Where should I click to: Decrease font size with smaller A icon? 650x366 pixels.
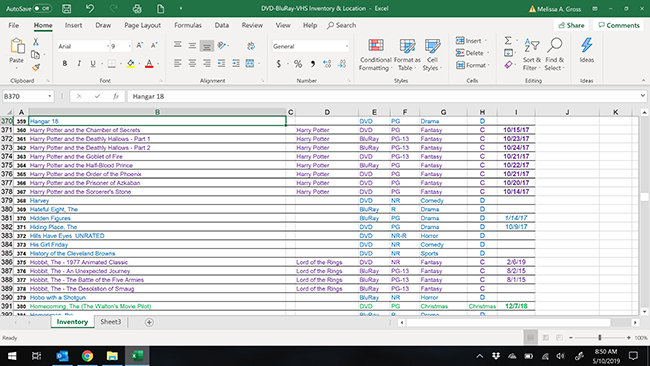[154, 46]
